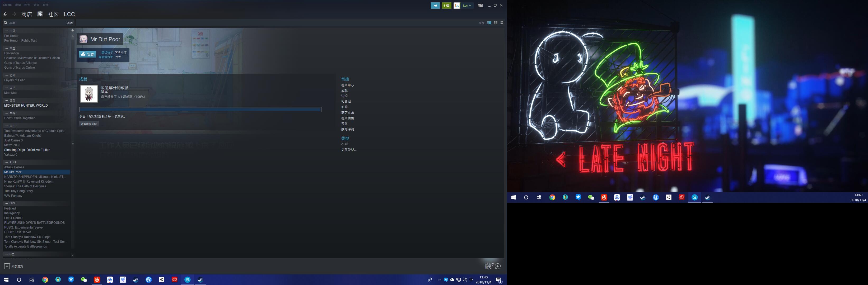The height and width of the screenshot is (285, 868).
Task: Select the grid view layout icon
Action: click(502, 23)
